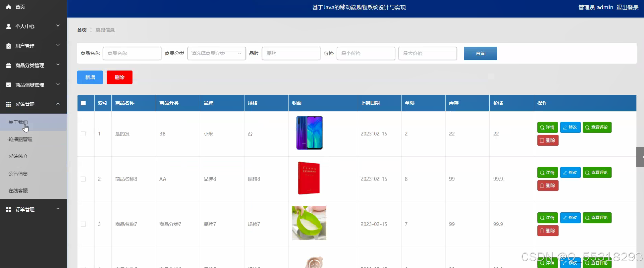Expand the 订单管理 menu chevron
This screenshot has height=268, width=644.
58,209
